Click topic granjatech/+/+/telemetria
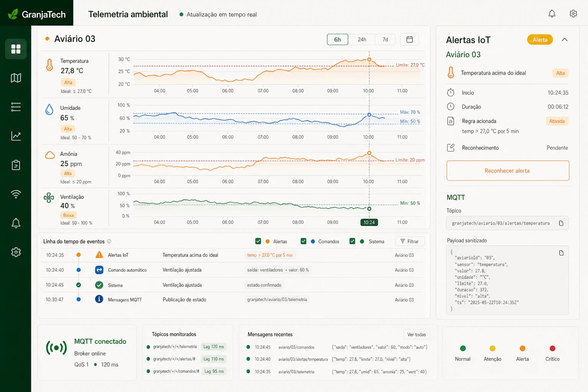588x392 pixels. (175, 347)
